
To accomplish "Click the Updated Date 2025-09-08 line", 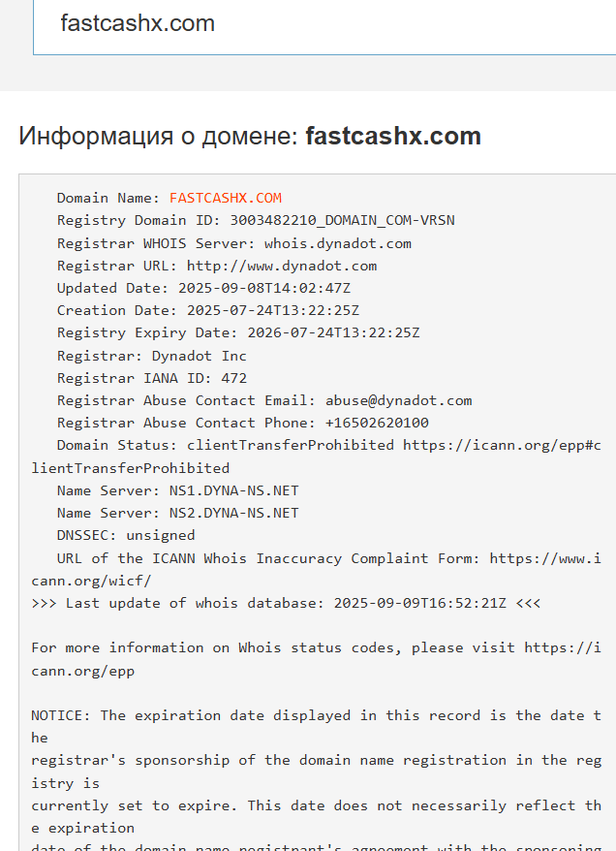I will pyautogui.click(x=203, y=288).
